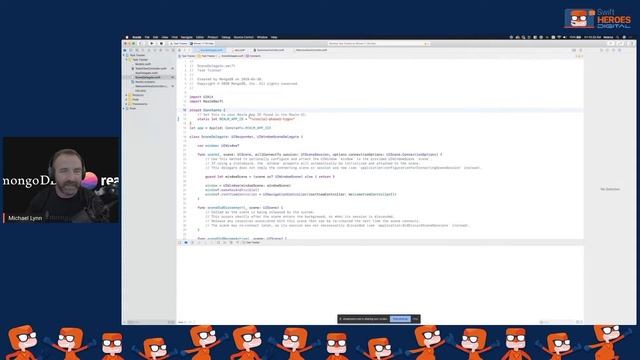Toggle the inspector pane from toolbar
The height and width of the screenshot is (360, 640).
[632, 43]
